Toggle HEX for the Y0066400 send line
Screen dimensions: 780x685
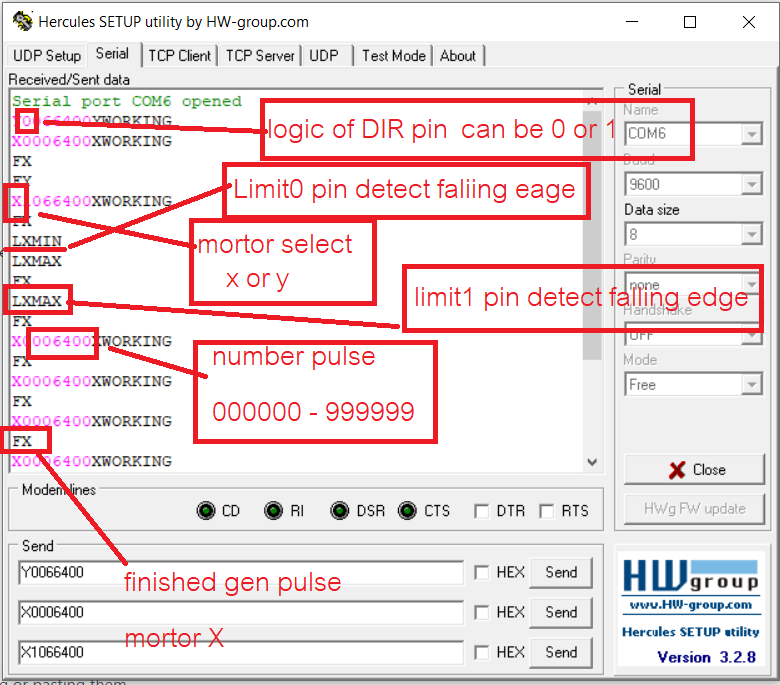point(482,572)
